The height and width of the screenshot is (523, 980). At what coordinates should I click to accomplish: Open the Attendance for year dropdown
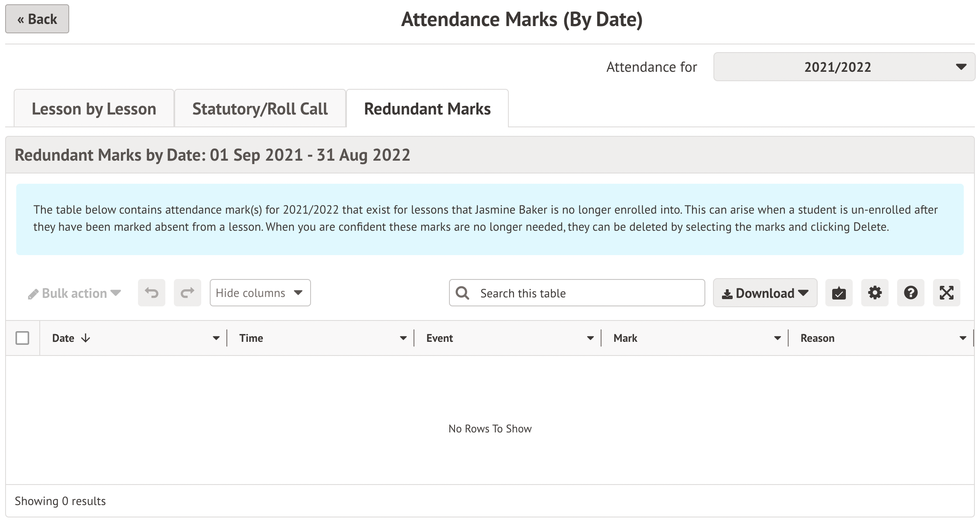point(844,67)
